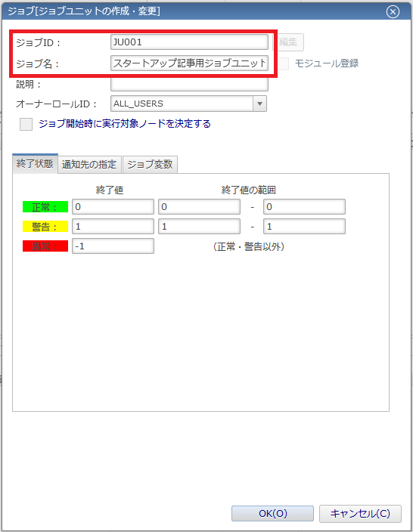
Task: Click the green 正常 color label
Action: (45, 207)
